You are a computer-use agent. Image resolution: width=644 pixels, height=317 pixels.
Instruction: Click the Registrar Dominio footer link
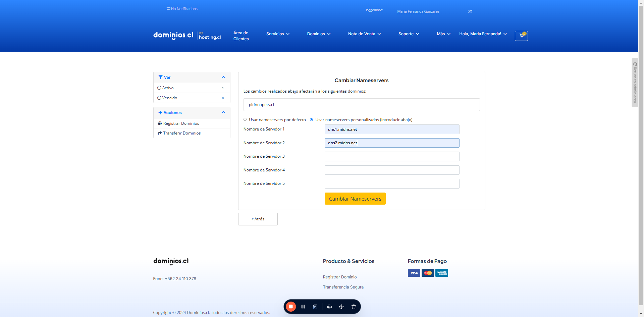340,277
